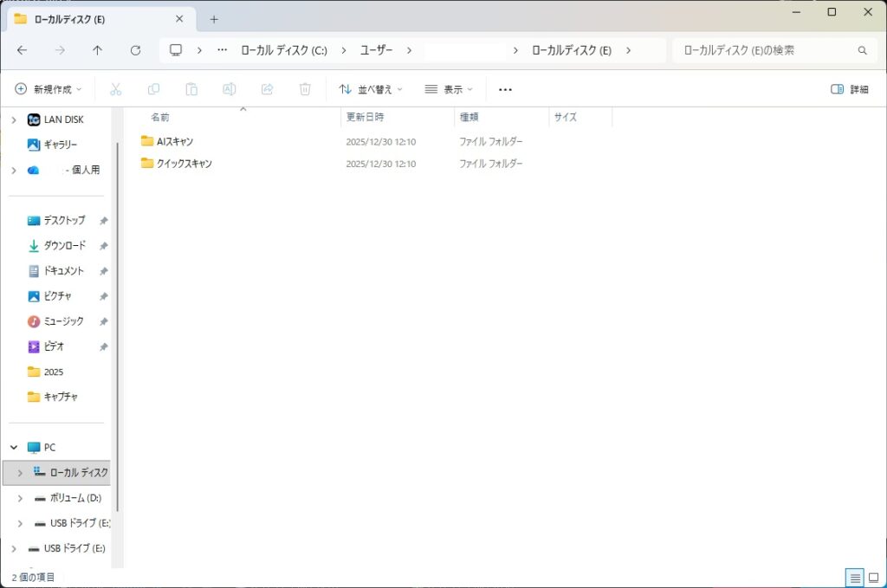
Task: Add a new Explorer tab
Action: (214, 19)
